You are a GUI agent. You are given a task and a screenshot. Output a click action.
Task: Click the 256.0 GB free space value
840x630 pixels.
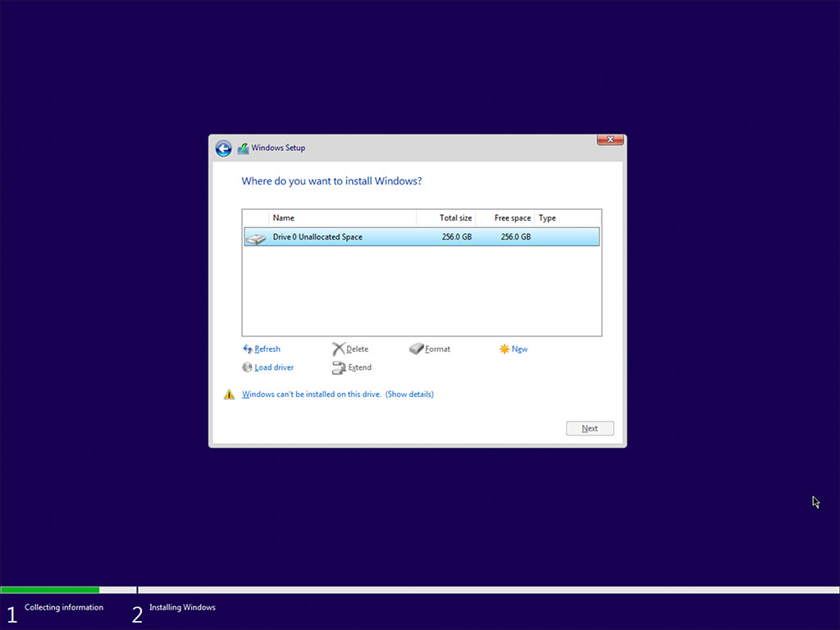point(515,237)
